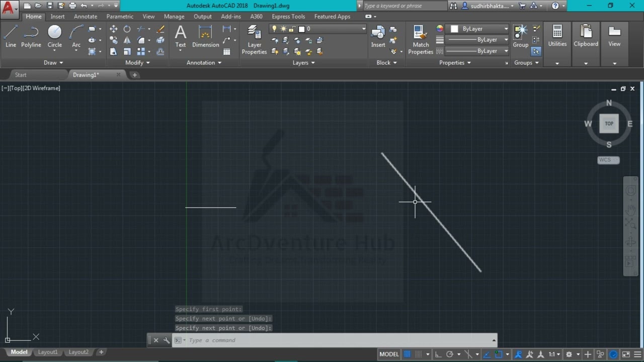Toggle Group Selection button in Groups panel
The image size is (644, 362).
536,51
